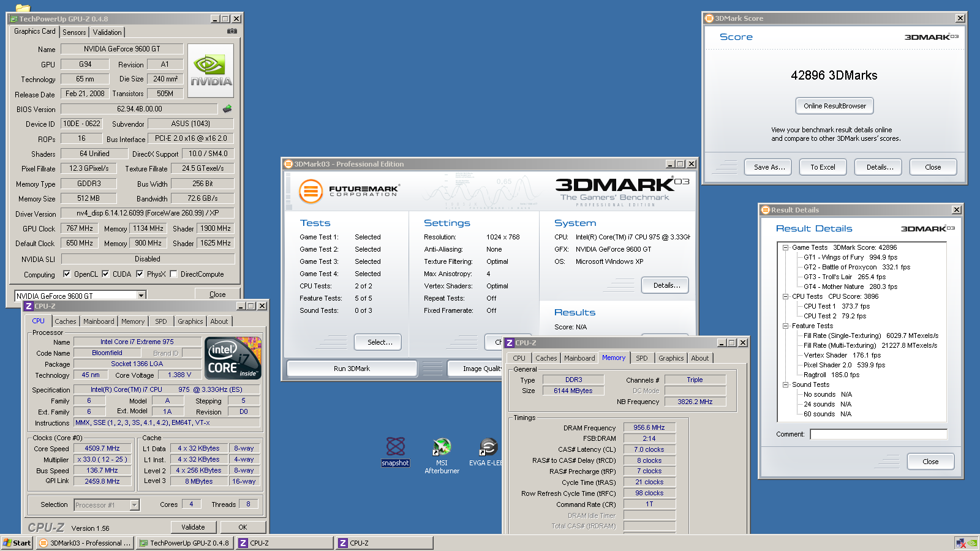The image size is (980, 551).
Task: Select the Pixel Shader 2.0 result row
Action: point(844,365)
